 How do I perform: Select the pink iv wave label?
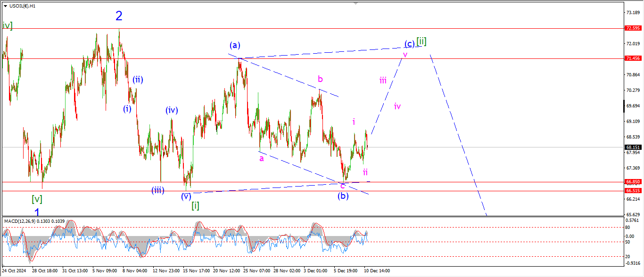point(397,106)
